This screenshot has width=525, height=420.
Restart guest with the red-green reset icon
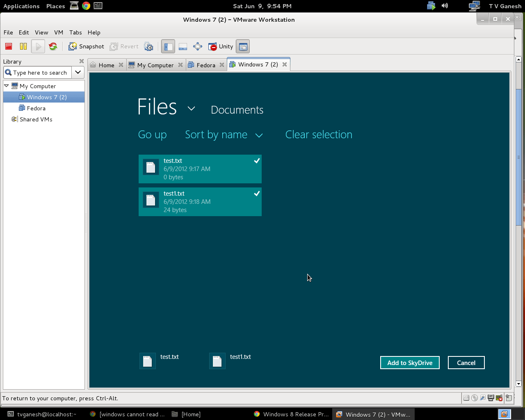point(53,46)
